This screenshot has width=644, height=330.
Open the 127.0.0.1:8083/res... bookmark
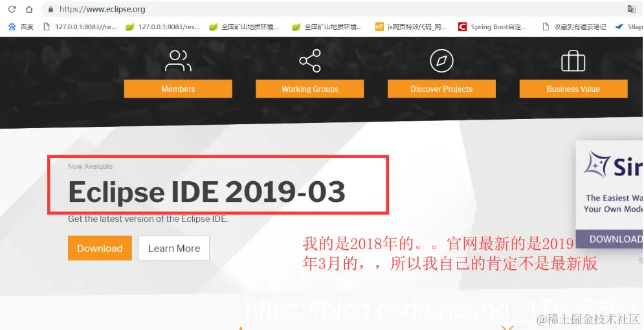pyautogui.click(x=162, y=27)
